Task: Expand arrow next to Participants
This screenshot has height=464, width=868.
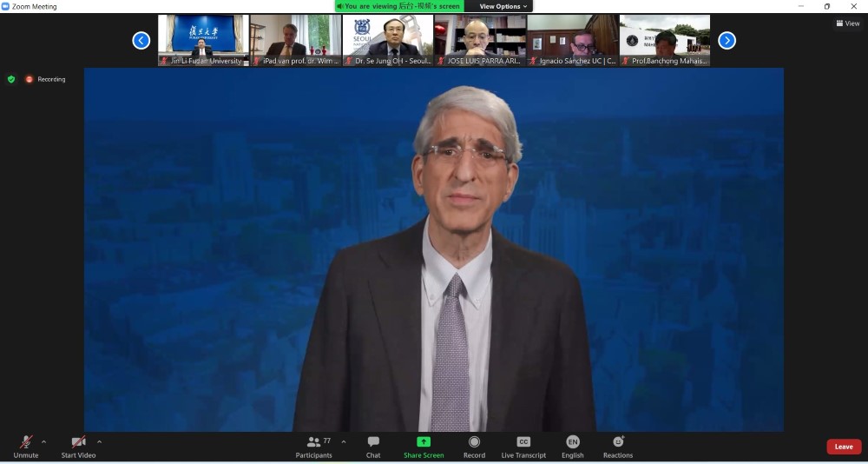Action: click(x=344, y=441)
